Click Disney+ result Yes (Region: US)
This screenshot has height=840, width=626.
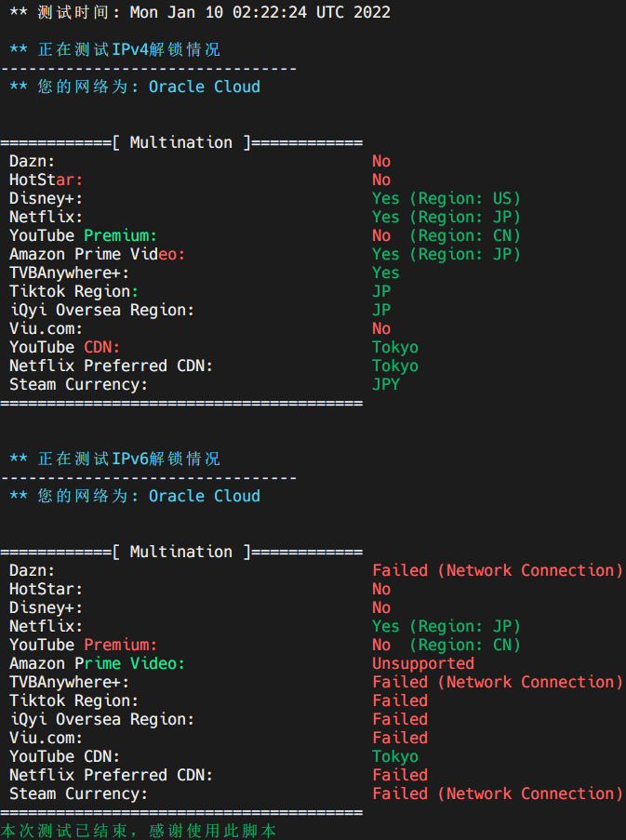[446, 198]
